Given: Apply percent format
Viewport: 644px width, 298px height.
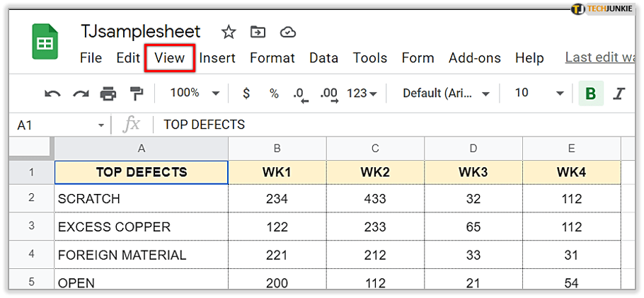Looking at the screenshot, I should tap(274, 93).
